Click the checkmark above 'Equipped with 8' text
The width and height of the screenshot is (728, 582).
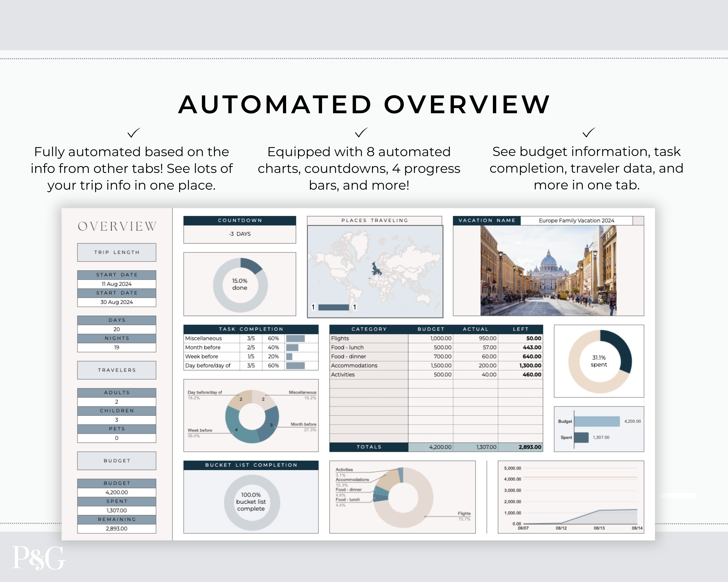coord(361,132)
